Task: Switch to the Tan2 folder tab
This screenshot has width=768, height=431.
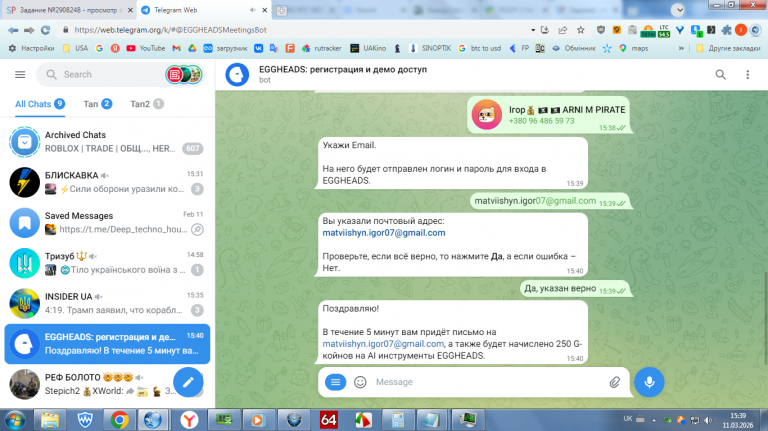Action: click(x=146, y=104)
